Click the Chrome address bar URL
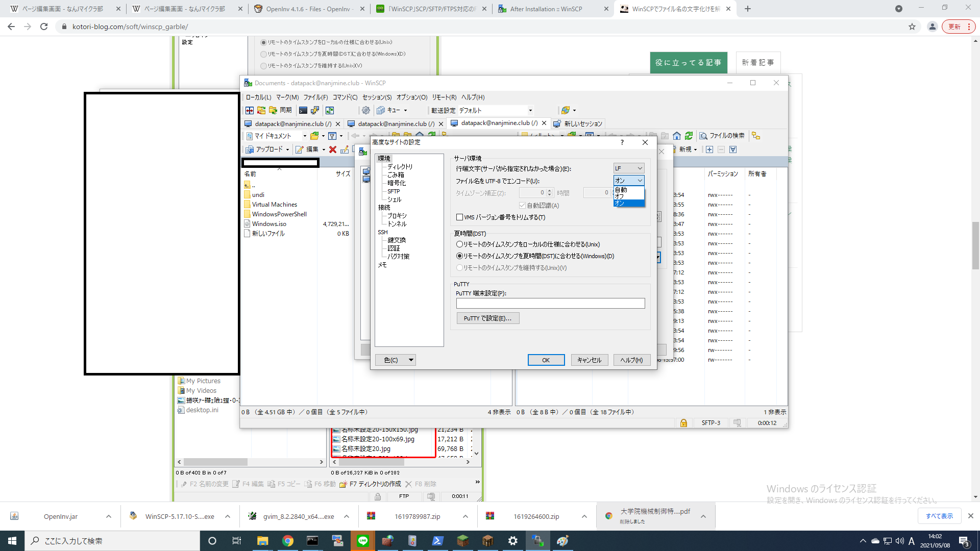 (x=130, y=27)
